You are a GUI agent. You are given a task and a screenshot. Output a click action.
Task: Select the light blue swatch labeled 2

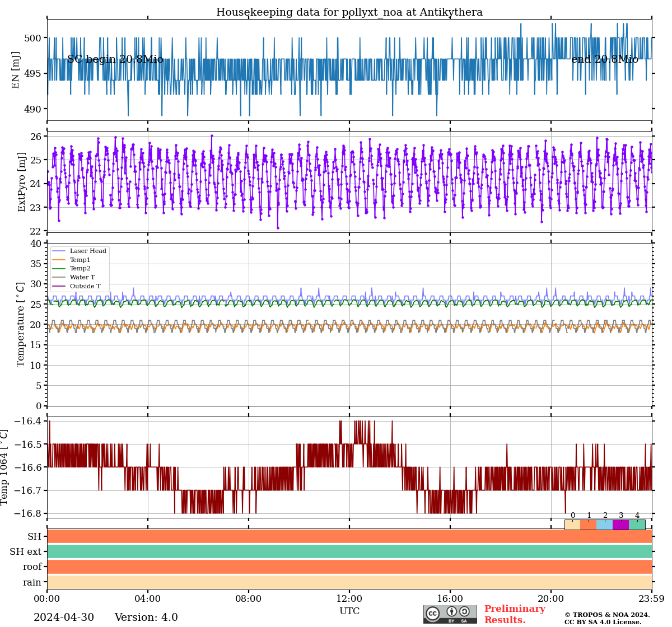(605, 525)
